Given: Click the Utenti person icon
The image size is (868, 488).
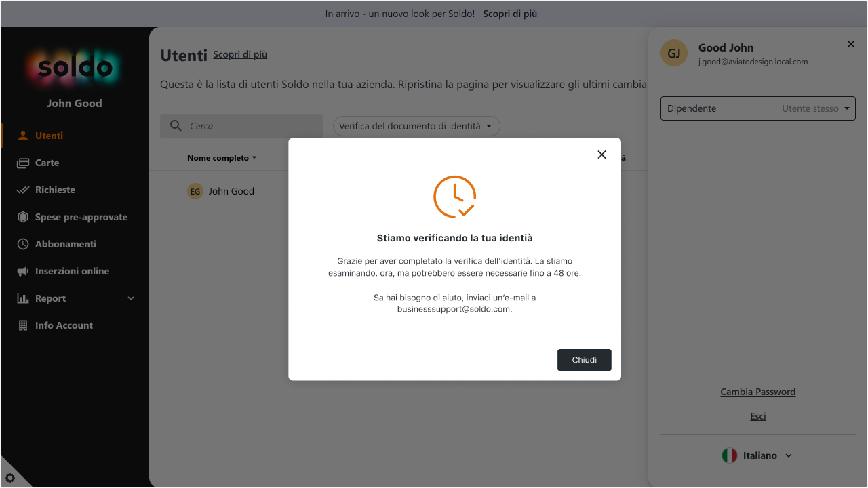Looking at the screenshot, I should (x=23, y=136).
